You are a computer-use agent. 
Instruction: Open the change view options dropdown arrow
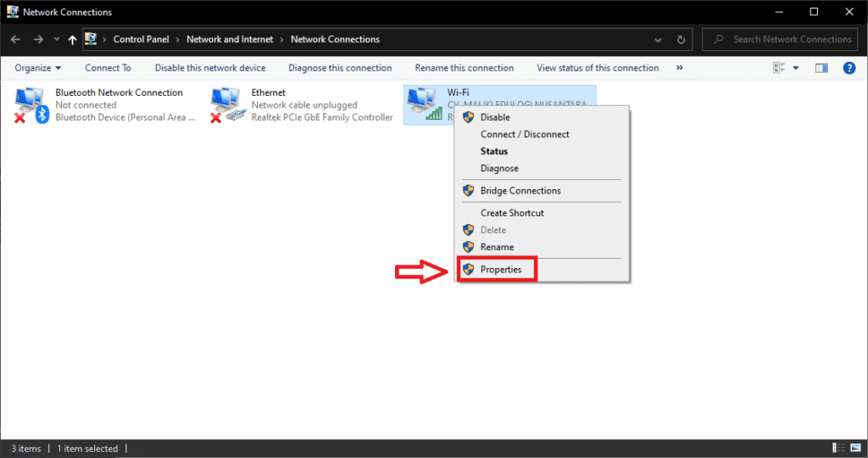[x=796, y=68]
